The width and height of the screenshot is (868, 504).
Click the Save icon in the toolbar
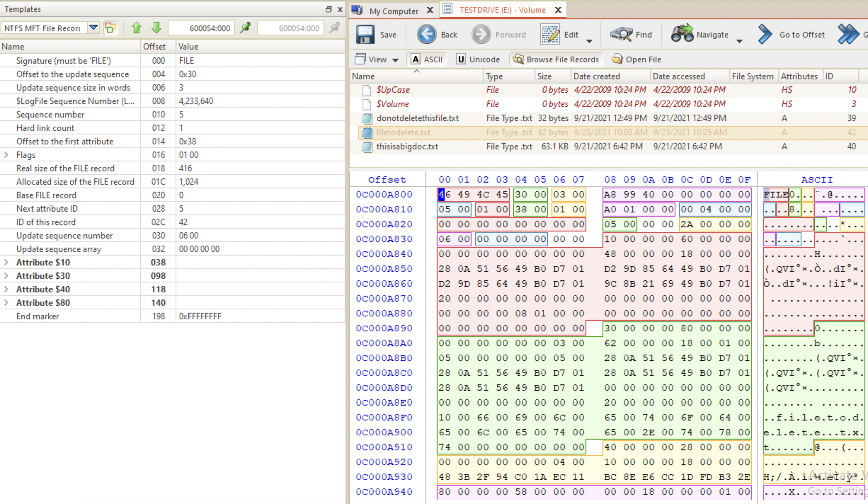pos(365,34)
